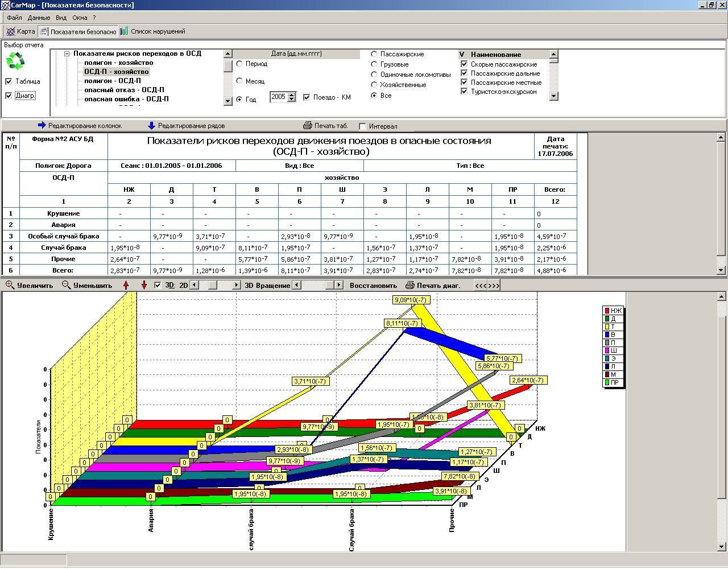The image size is (728, 569).
Task: Click the red НЖ legend swatch
Action: pyautogui.click(x=607, y=311)
